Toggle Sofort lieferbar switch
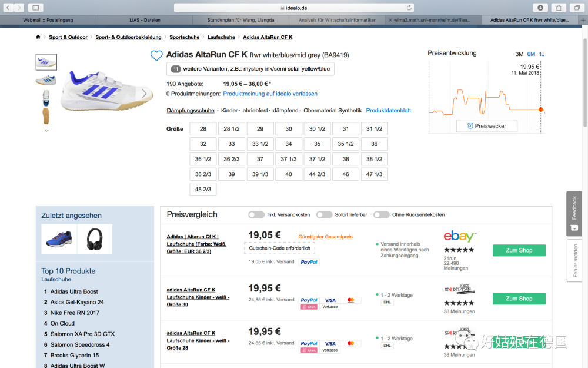The image size is (588, 368). tap(324, 214)
